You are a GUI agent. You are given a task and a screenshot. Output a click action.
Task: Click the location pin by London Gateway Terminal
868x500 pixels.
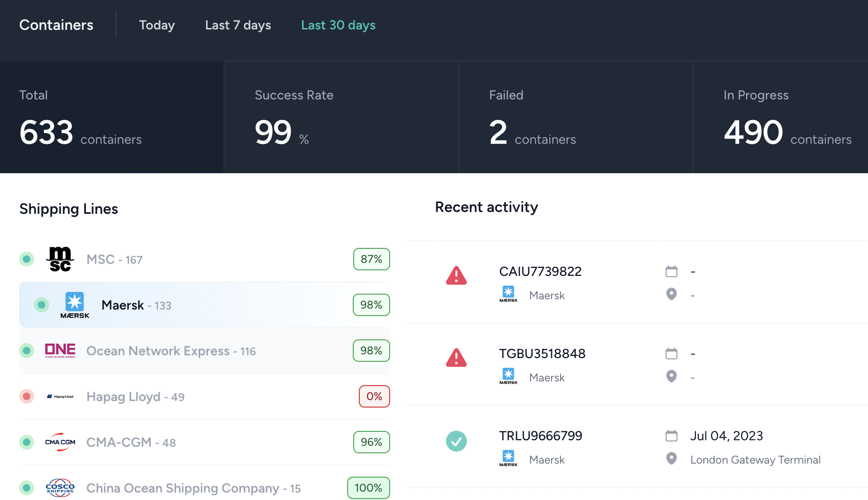tap(671, 459)
